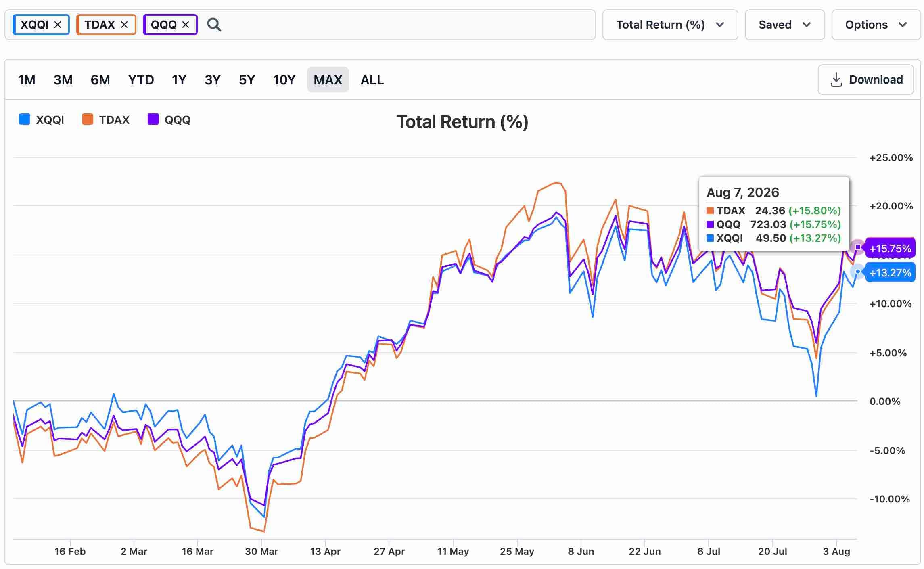Select the 10Y time range

click(x=284, y=79)
